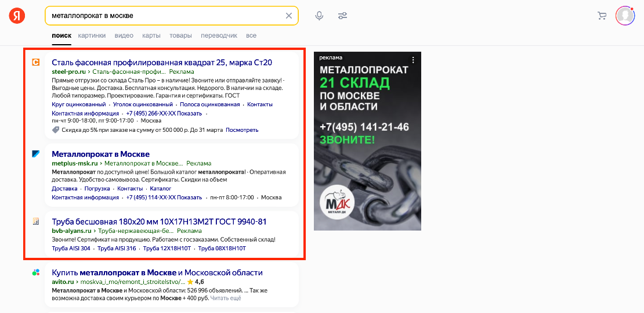644x313 pixels.
Task: Open the shopping cart icon
Action: 602,16
